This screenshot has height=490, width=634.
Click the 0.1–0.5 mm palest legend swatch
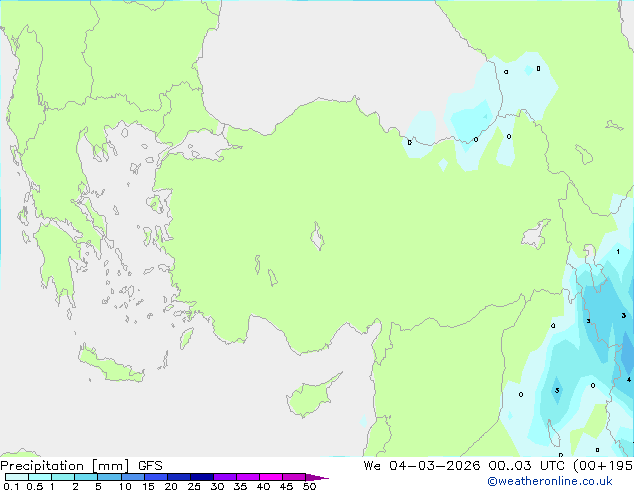coord(17,477)
